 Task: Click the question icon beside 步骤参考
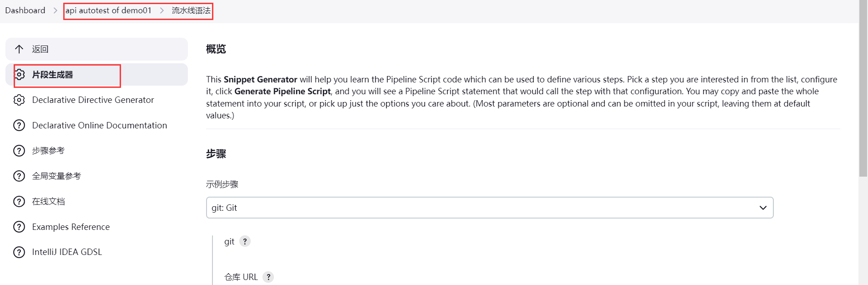tap(19, 151)
